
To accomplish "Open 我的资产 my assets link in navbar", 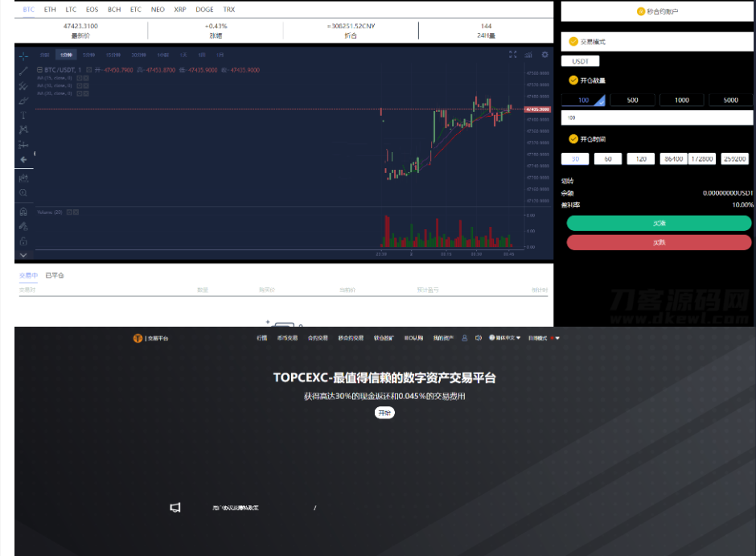I will point(443,338).
